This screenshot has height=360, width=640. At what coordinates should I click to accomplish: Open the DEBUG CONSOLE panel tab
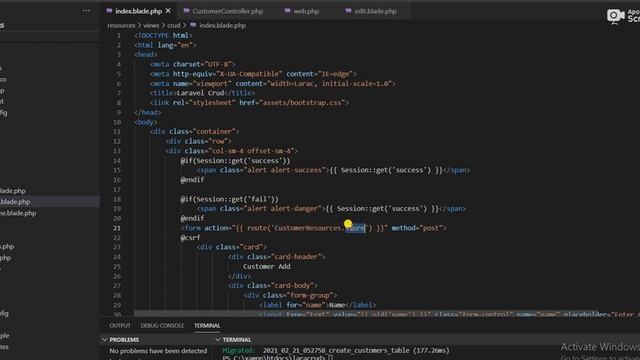pyautogui.click(x=162, y=325)
